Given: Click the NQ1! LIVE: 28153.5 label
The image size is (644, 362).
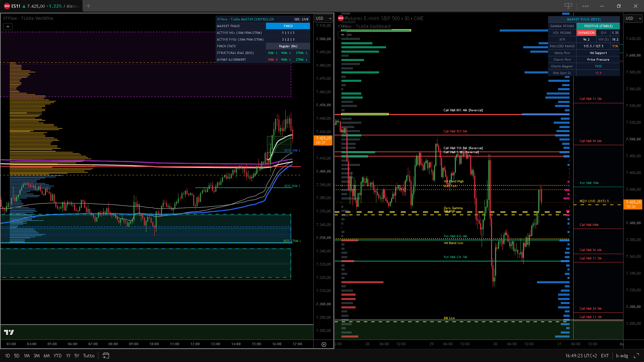Looking at the screenshot, I should coord(594,201).
